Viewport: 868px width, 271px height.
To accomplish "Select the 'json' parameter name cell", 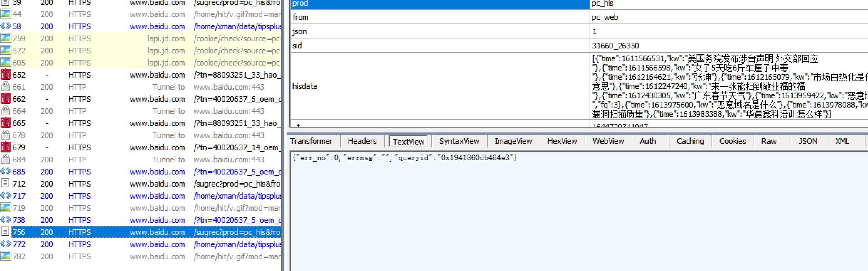I will pos(440,31).
